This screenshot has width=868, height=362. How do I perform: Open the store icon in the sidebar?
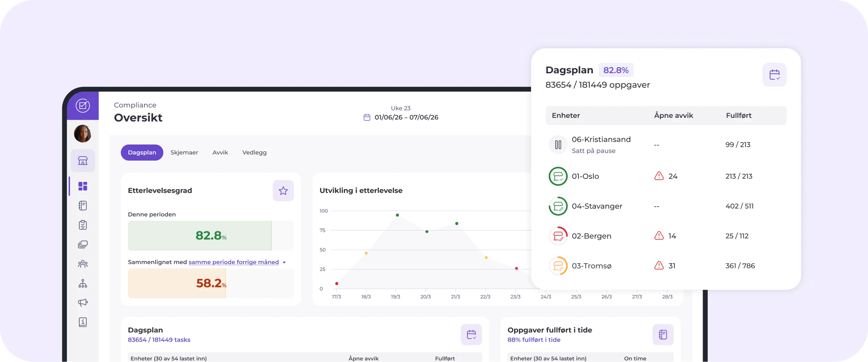[83, 161]
